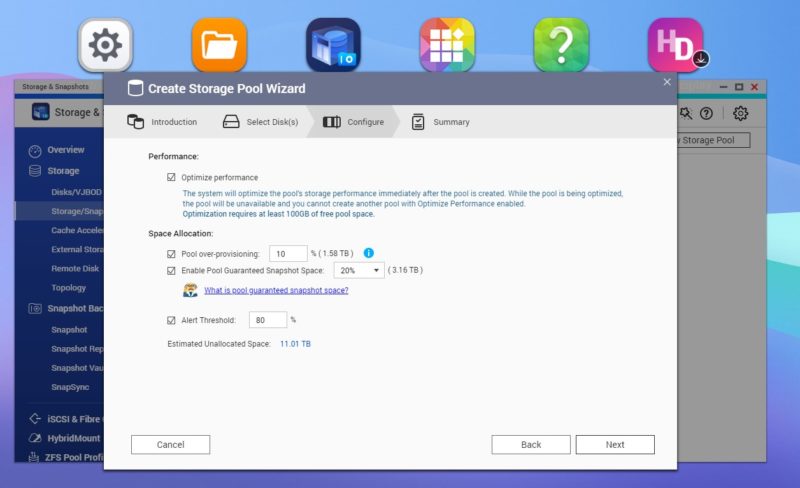Viewport: 800px width, 488px height.
Task: Open the Help Center question mark icon
Action: click(x=561, y=45)
